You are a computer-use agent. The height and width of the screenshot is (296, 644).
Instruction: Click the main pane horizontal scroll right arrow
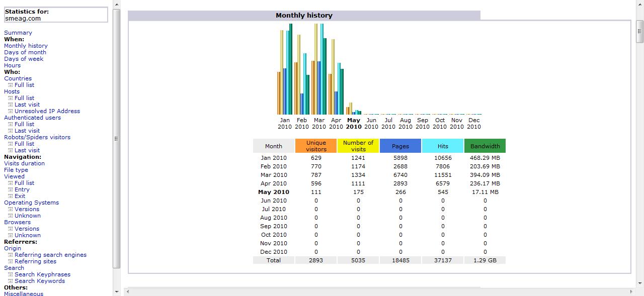coord(632,291)
